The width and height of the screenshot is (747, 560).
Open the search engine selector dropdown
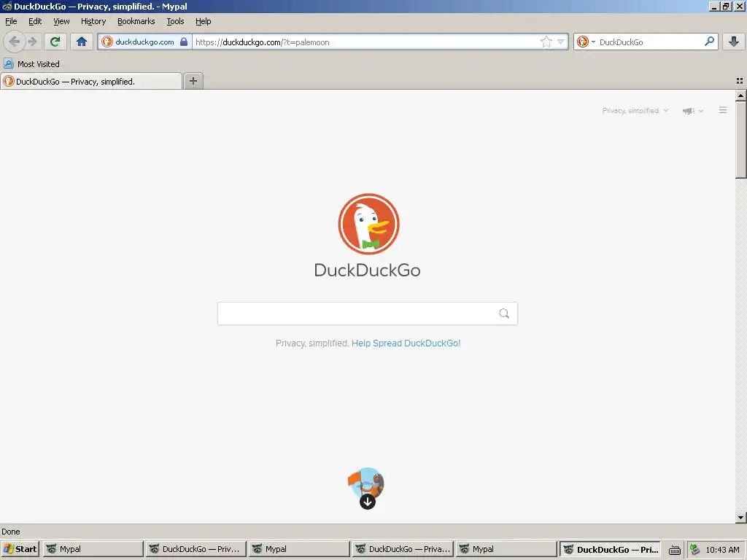pos(586,42)
